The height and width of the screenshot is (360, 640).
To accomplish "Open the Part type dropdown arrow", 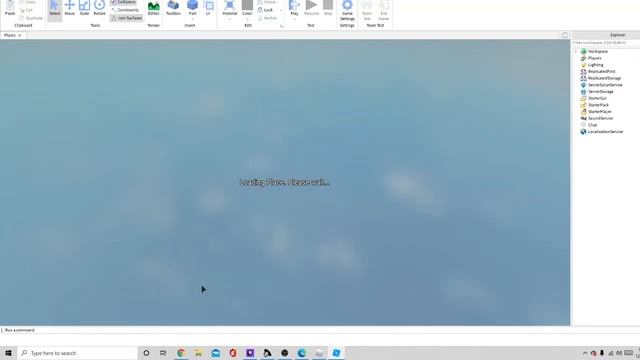I will [x=192, y=19].
